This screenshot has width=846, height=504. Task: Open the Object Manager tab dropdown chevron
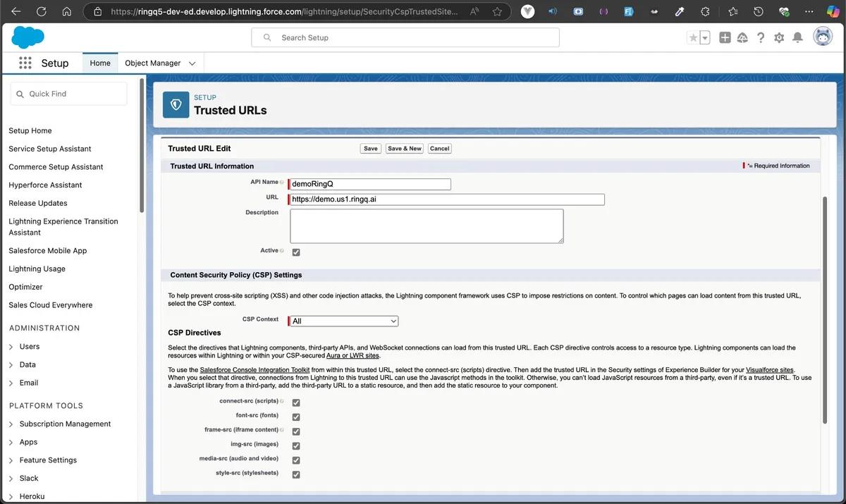(192, 63)
